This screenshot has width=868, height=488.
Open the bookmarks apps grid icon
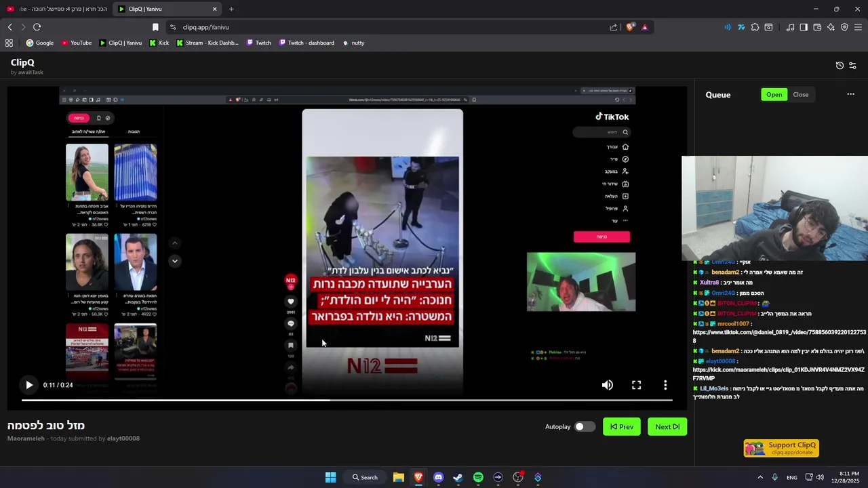[9, 43]
